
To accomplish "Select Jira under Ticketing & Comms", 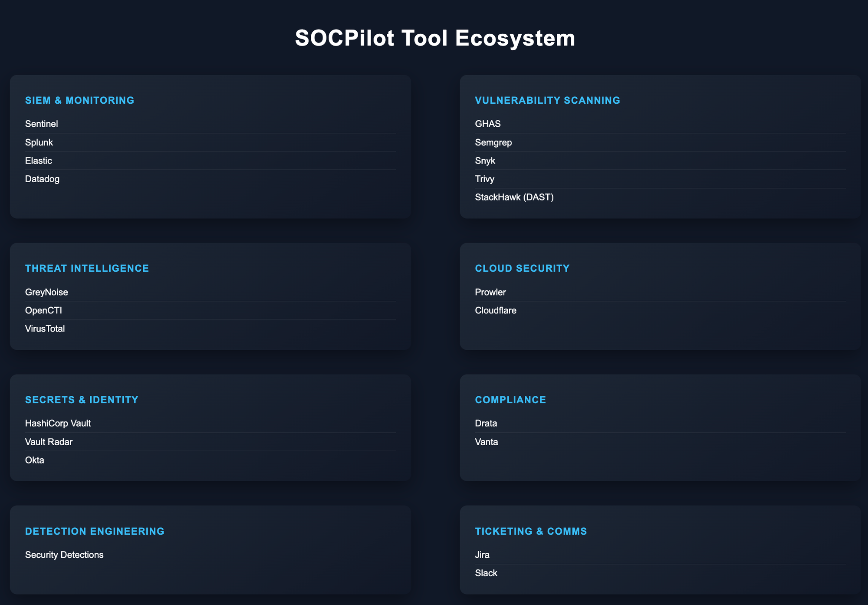I will (482, 555).
